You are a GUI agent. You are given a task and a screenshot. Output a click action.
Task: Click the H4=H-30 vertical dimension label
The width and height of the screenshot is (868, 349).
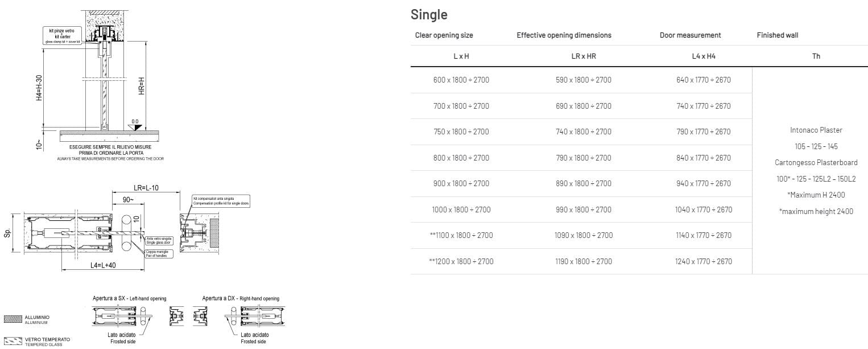pyautogui.click(x=39, y=88)
